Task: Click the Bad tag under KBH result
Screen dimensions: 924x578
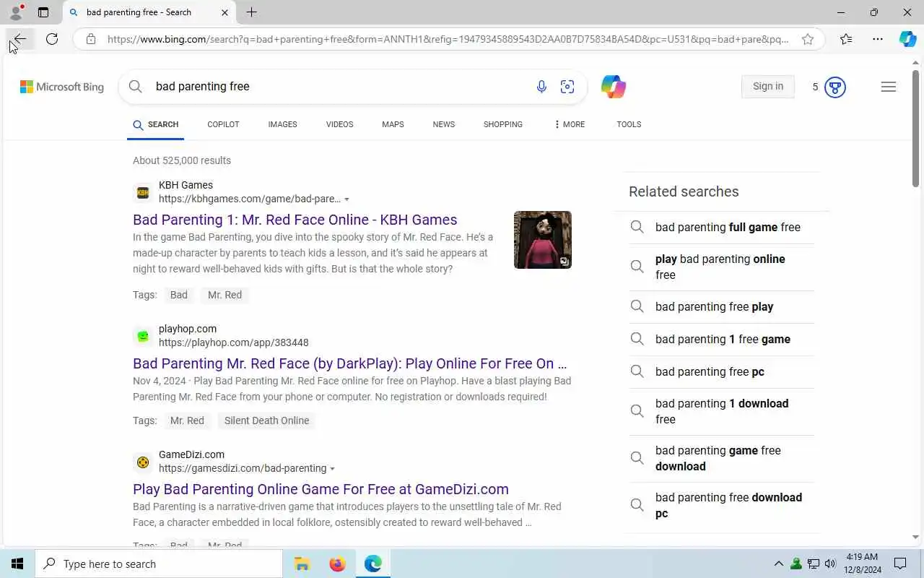Action: click(x=178, y=295)
